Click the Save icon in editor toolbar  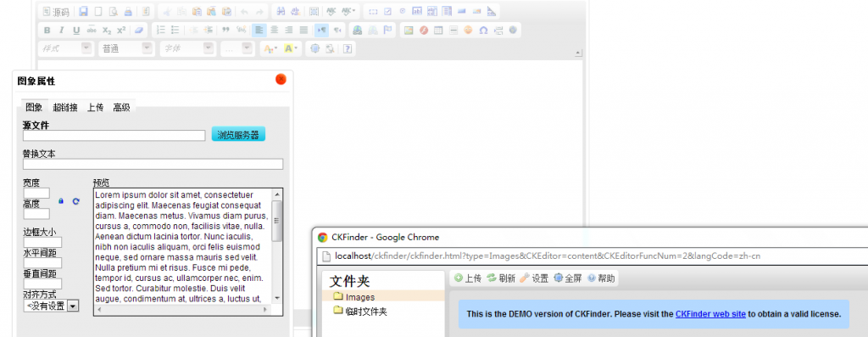[x=84, y=11]
